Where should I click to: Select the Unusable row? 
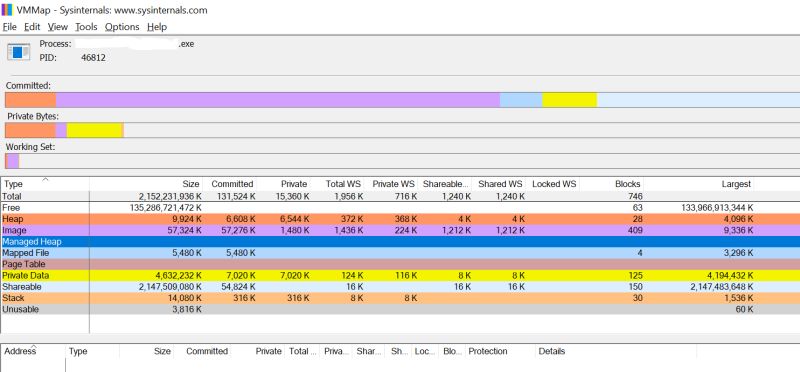tap(400, 309)
